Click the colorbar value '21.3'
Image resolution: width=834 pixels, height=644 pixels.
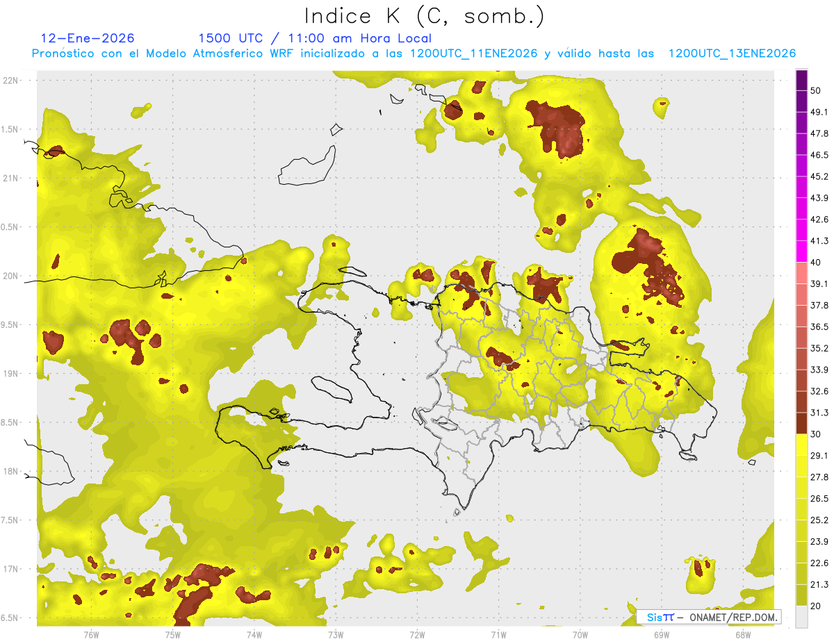(x=819, y=585)
